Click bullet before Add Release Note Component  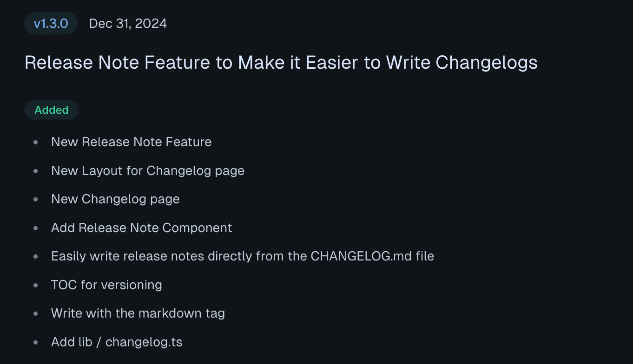pos(36,228)
